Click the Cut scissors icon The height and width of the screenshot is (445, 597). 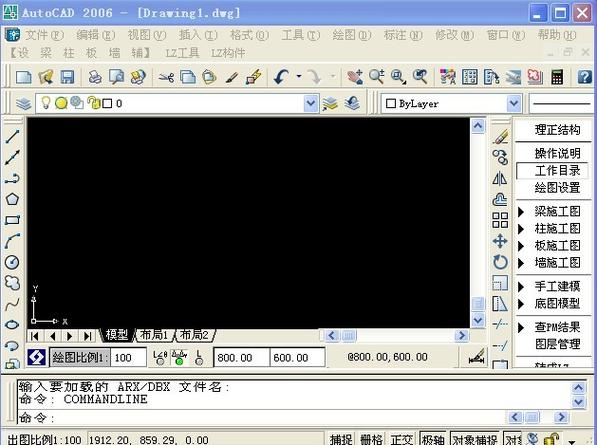click(x=166, y=77)
